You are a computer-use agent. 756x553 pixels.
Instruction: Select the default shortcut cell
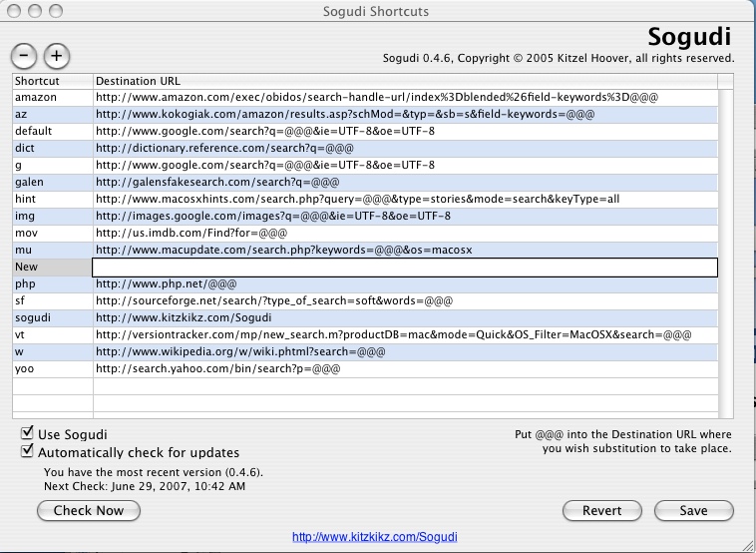coord(53,131)
